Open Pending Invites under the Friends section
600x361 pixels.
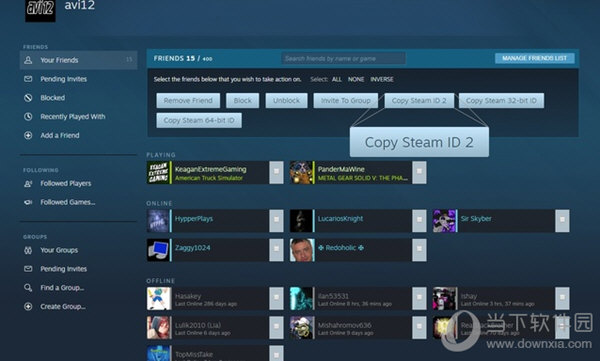point(64,79)
